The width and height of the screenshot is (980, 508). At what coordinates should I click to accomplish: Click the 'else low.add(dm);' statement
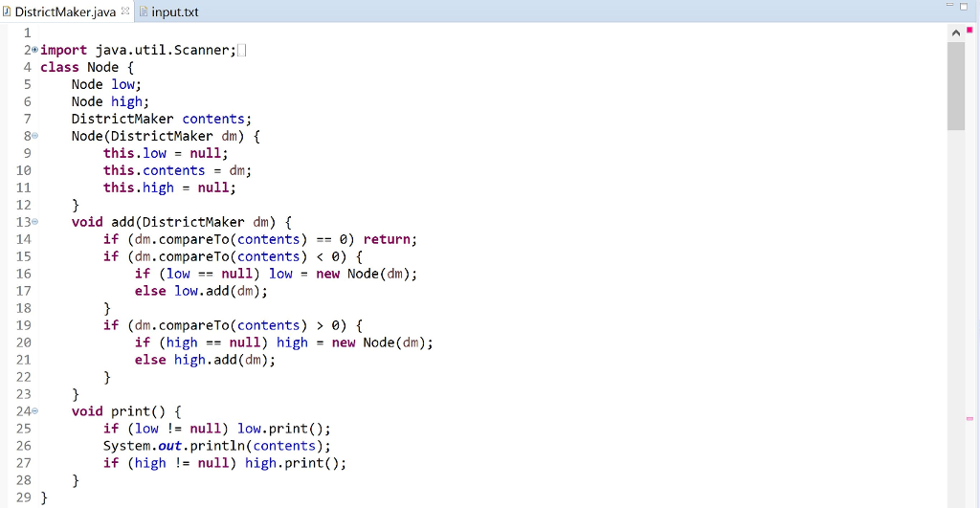pos(201,291)
